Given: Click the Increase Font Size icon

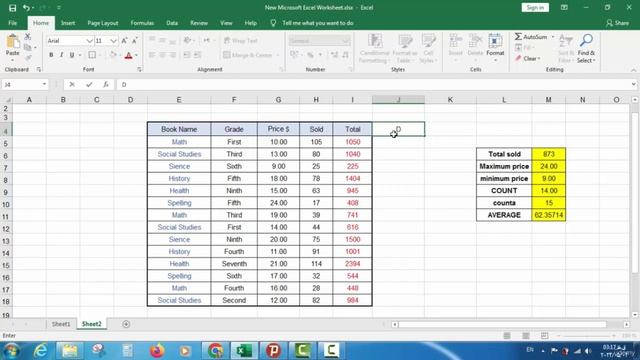Looking at the screenshot, I should (x=124, y=40).
